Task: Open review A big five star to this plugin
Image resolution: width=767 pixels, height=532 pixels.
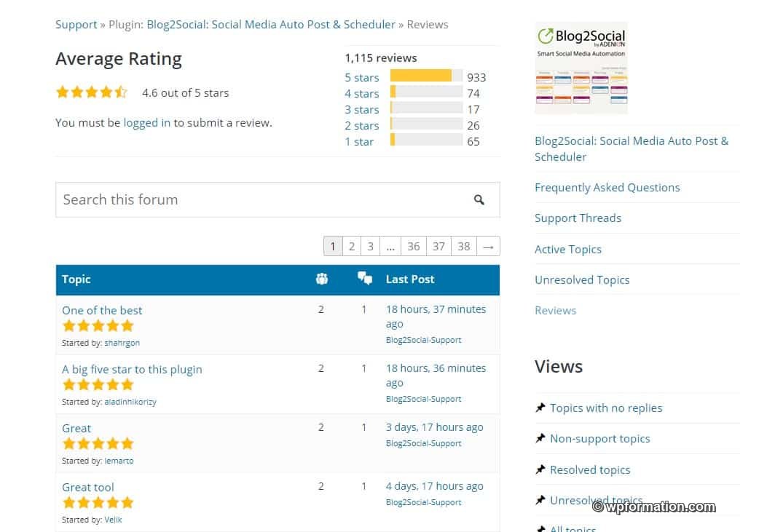Action: pyautogui.click(x=132, y=369)
